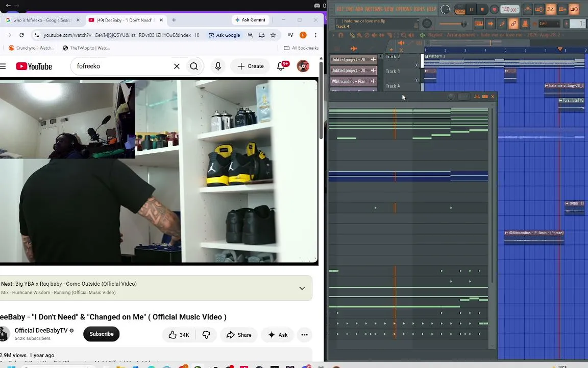Viewport: 588px width, 368px height.
Task: Toggle the link multilink button in FL toolbar
Action: (513, 24)
